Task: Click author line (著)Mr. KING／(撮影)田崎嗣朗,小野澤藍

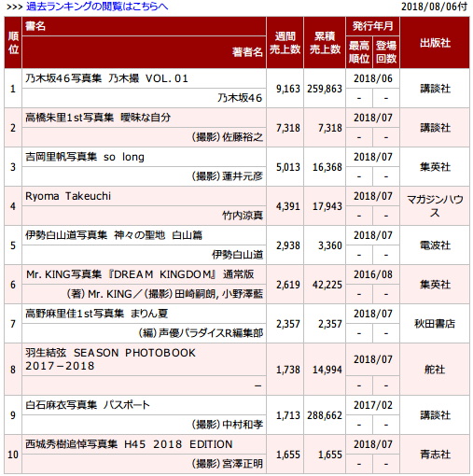Action: click(165, 294)
